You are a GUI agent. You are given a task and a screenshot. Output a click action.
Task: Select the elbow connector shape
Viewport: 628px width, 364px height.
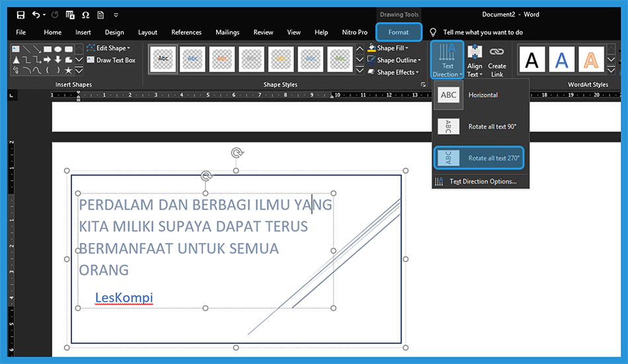(x=26, y=59)
